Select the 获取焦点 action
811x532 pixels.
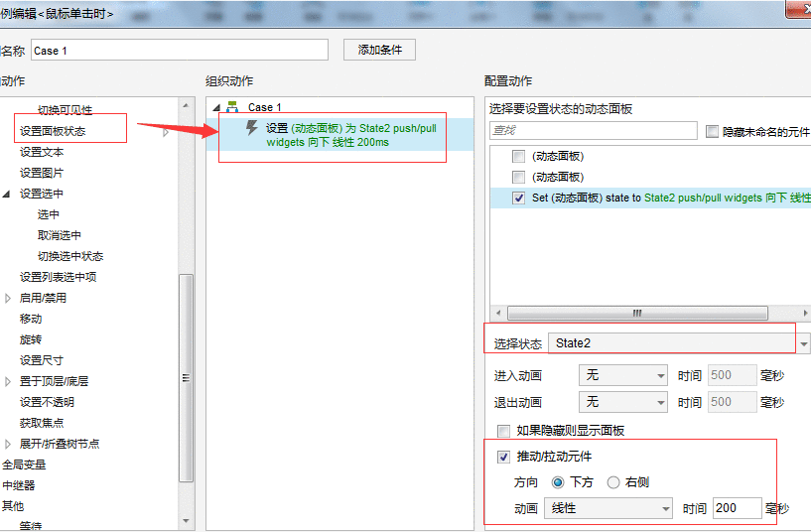click(x=42, y=423)
